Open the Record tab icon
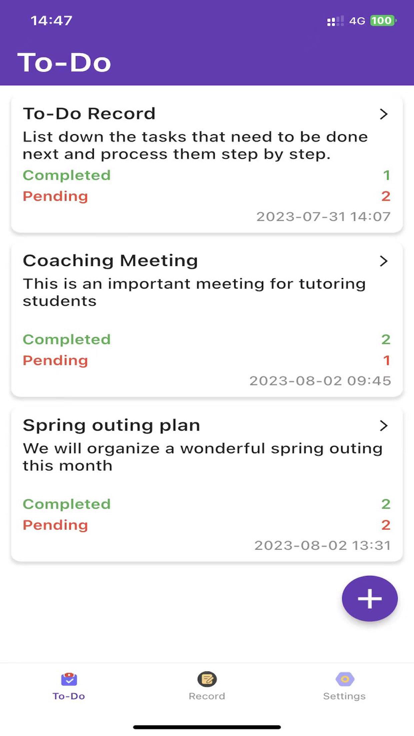Image resolution: width=414 pixels, height=736 pixels. click(207, 679)
